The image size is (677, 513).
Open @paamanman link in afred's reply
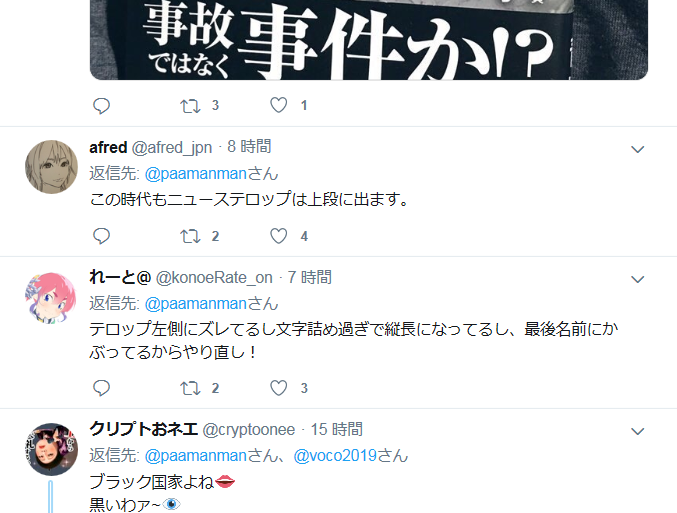click(196, 174)
